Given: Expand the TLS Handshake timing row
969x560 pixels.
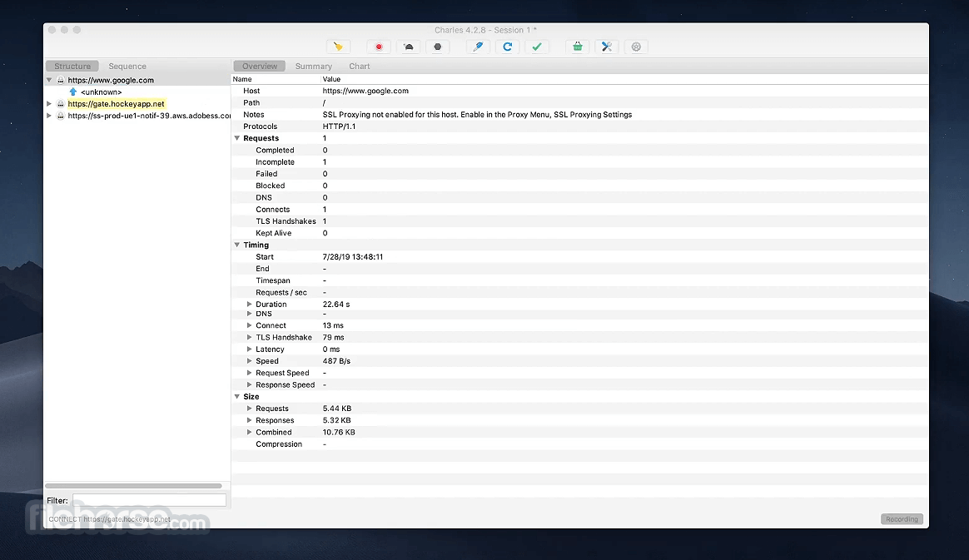Looking at the screenshot, I should [250, 337].
